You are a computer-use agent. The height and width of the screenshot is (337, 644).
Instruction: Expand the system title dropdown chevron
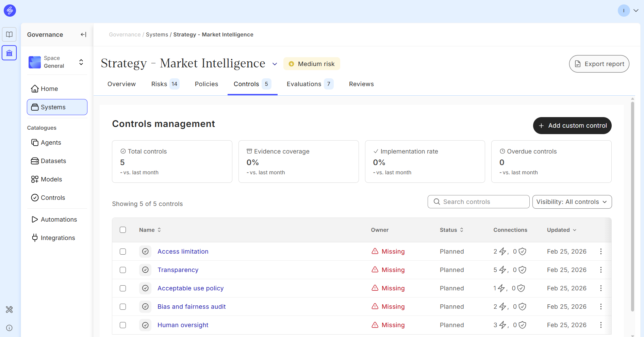(275, 64)
